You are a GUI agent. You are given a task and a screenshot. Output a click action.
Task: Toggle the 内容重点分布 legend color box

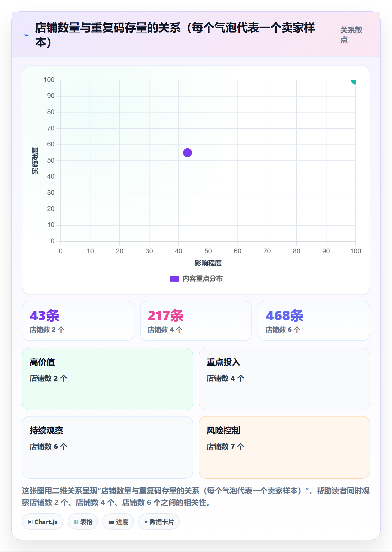pos(174,279)
